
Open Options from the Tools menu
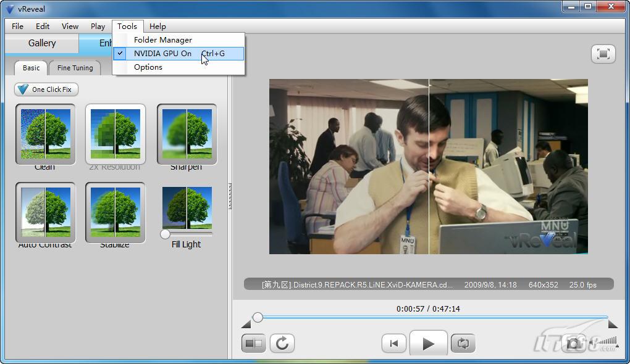point(178,67)
